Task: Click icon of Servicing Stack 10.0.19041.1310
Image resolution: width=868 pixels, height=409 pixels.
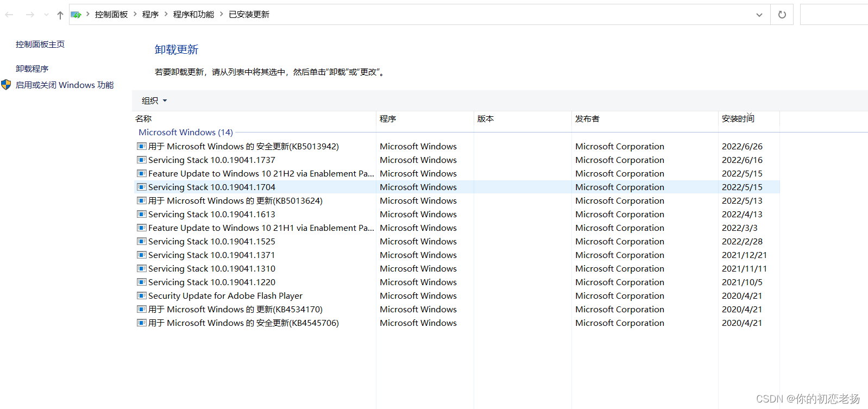Action: (142, 268)
